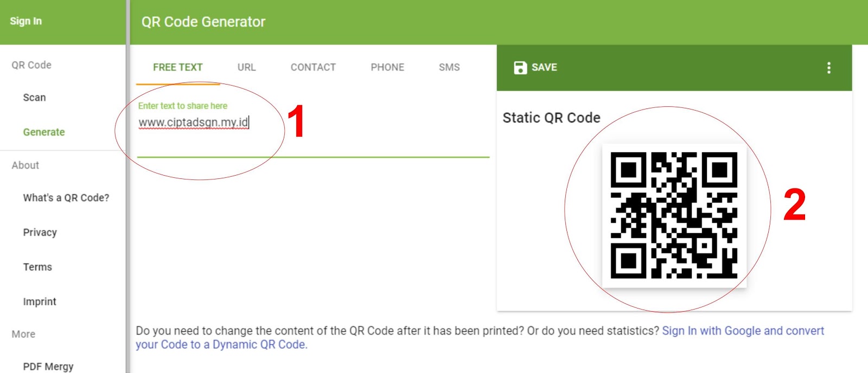Open What's a QR Code? page
The image size is (868, 373).
66,198
